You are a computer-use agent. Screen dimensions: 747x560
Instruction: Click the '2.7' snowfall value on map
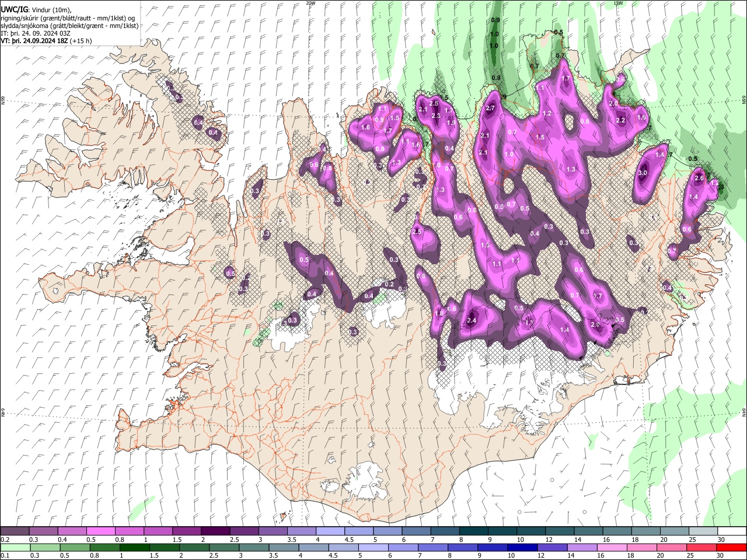click(490, 108)
